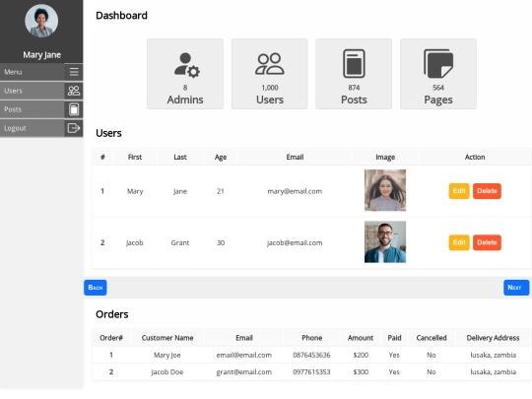This screenshot has height=399, width=532.
Task: Click the 874 count on Posts card
Action: tap(354, 88)
